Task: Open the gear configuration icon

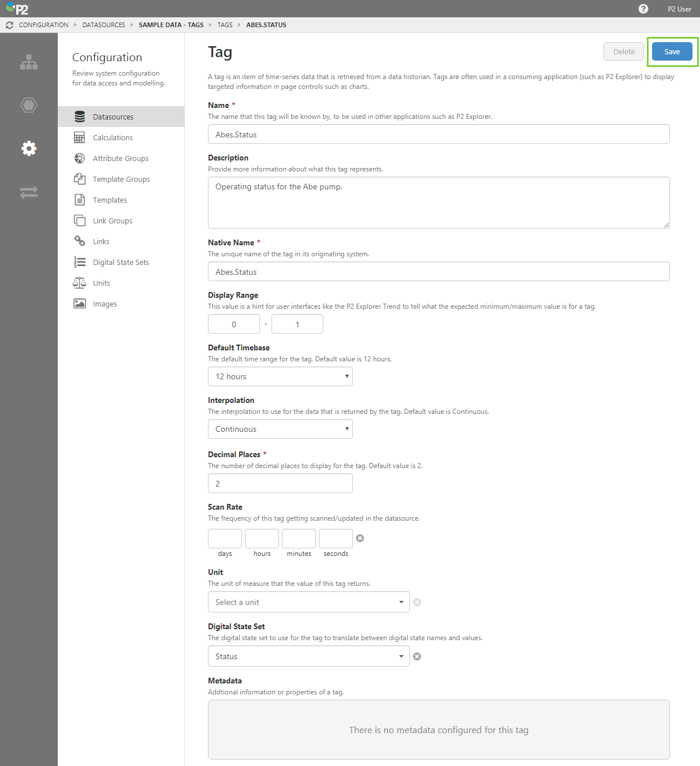Action: (x=29, y=148)
